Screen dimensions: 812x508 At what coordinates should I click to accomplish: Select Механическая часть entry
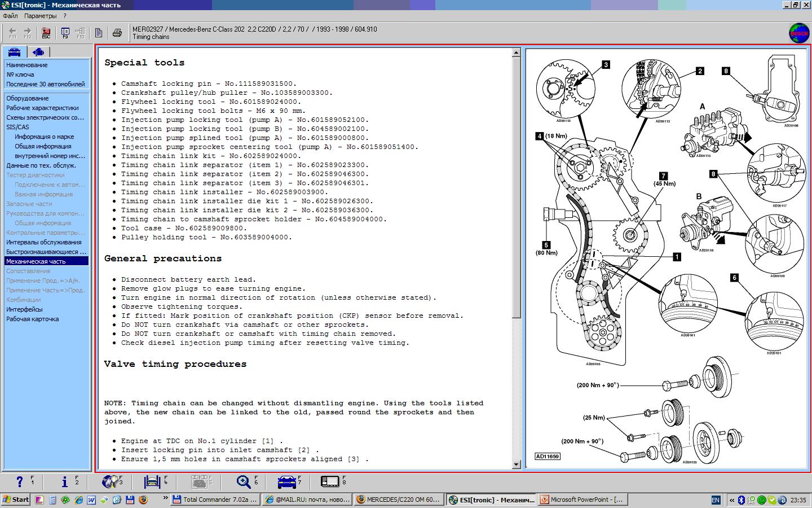click(46, 261)
